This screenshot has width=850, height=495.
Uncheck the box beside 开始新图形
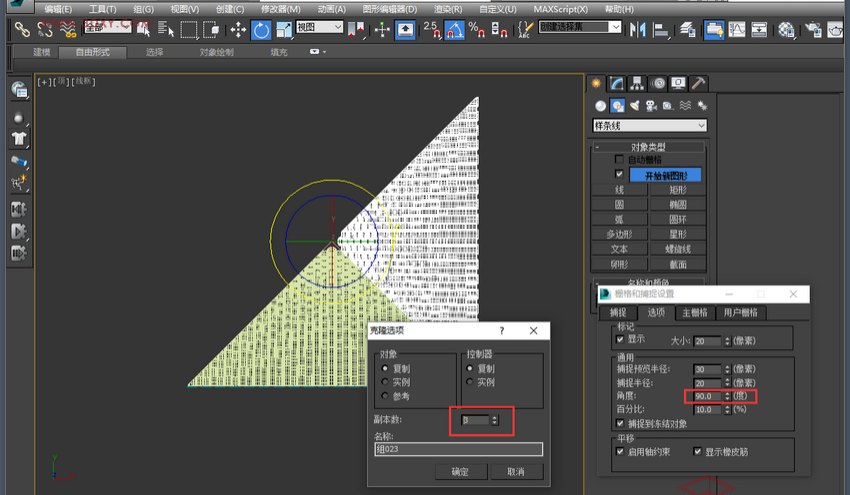(x=619, y=174)
